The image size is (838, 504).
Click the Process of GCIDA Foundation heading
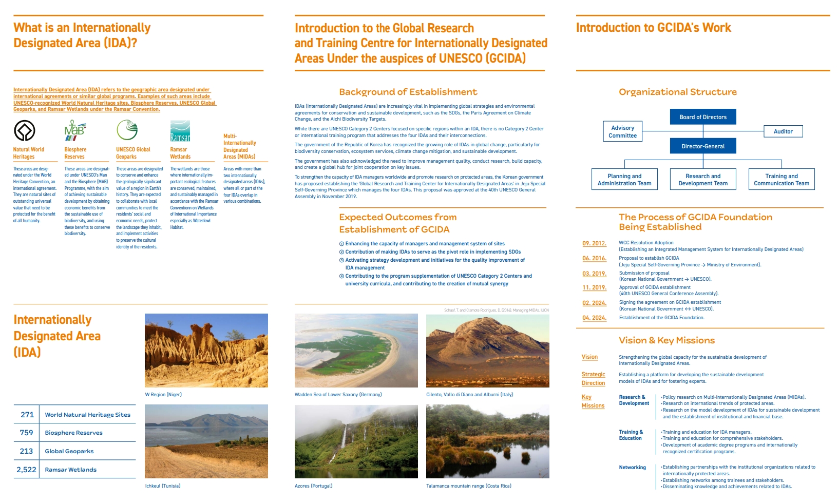pyautogui.click(x=696, y=222)
